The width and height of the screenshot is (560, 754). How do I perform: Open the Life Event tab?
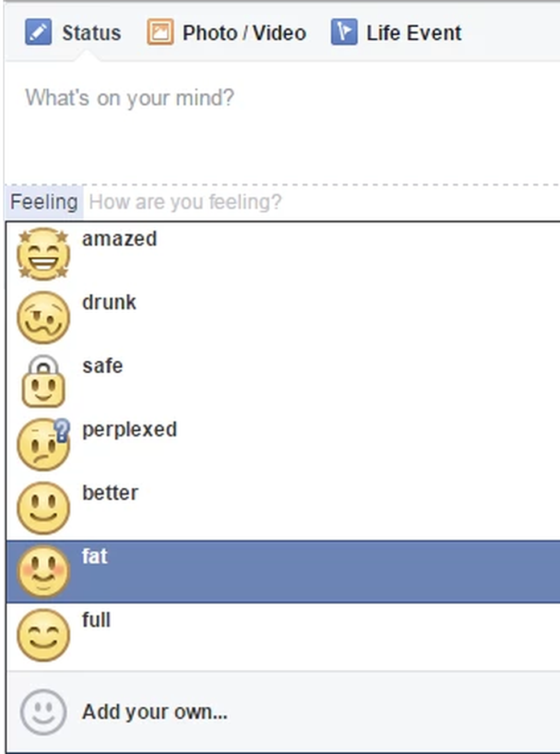coord(413,33)
